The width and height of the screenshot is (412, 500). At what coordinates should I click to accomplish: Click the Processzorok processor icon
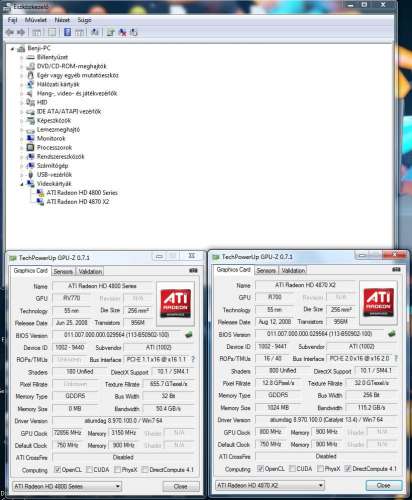30,147
